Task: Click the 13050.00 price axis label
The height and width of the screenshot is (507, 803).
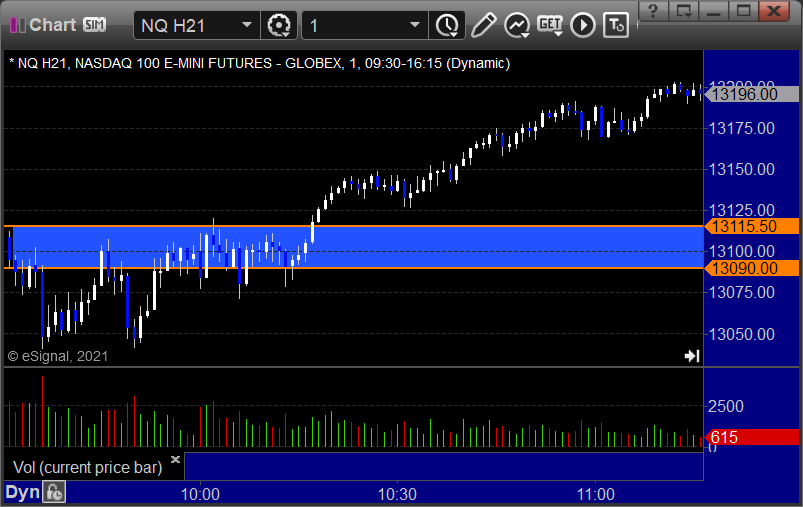Action: (x=742, y=334)
